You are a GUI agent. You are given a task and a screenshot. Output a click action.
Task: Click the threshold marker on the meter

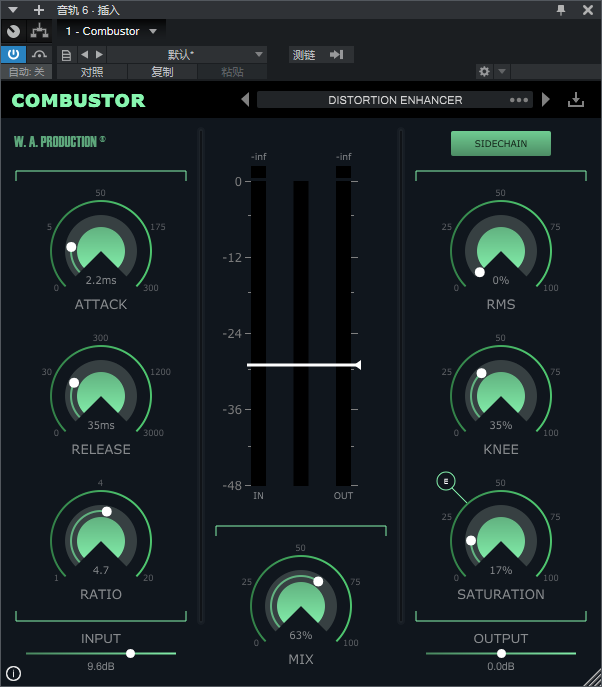[x=304, y=365]
